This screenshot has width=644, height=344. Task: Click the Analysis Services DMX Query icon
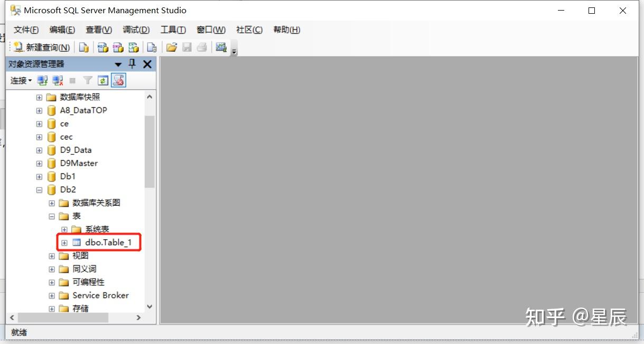(118, 48)
